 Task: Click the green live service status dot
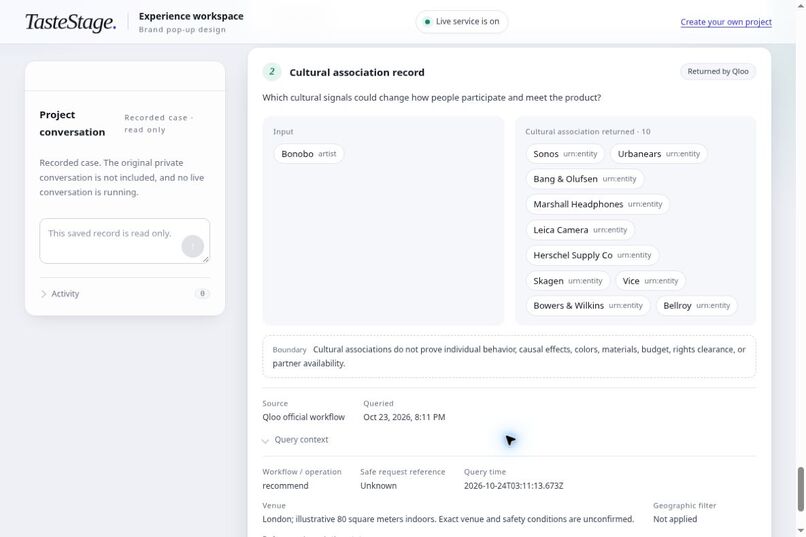tap(427, 22)
